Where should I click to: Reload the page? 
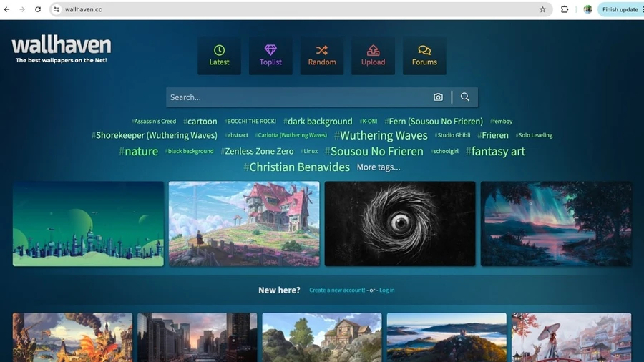pos(38,9)
